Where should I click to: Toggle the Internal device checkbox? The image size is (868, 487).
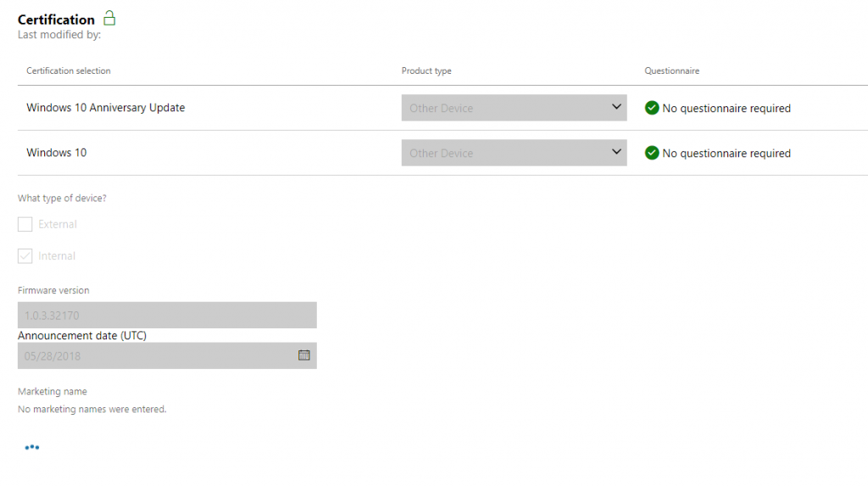click(x=25, y=256)
